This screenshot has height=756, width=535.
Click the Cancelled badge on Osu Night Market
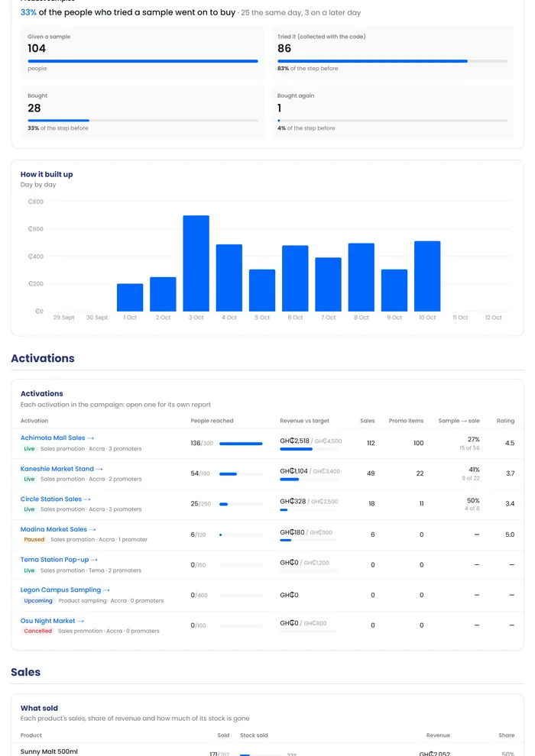click(x=37, y=631)
